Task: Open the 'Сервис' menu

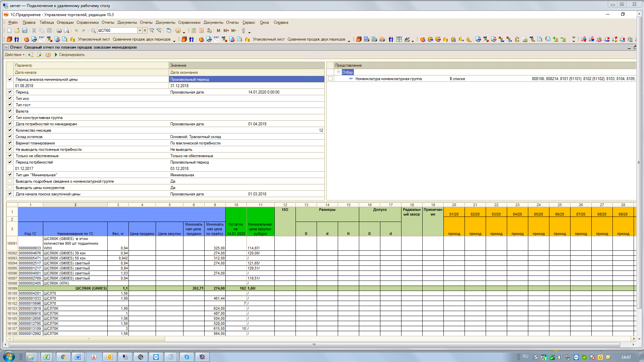Action: click(249, 22)
